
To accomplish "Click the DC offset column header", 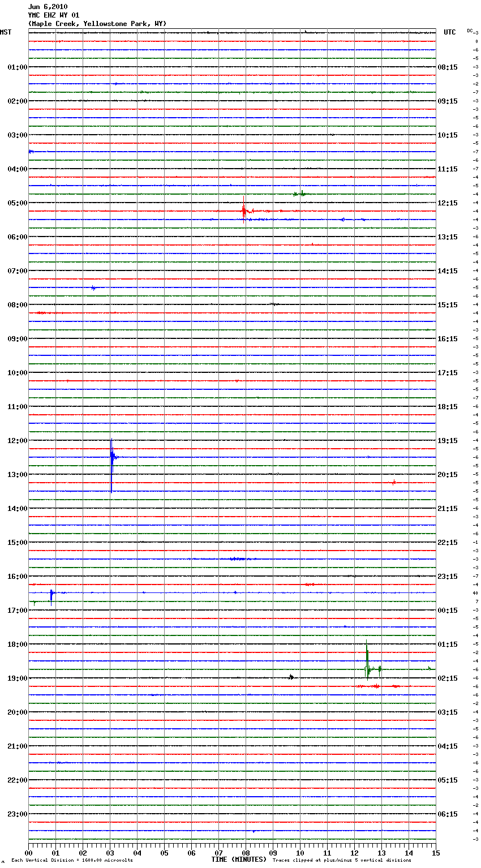I will tap(471, 31).
